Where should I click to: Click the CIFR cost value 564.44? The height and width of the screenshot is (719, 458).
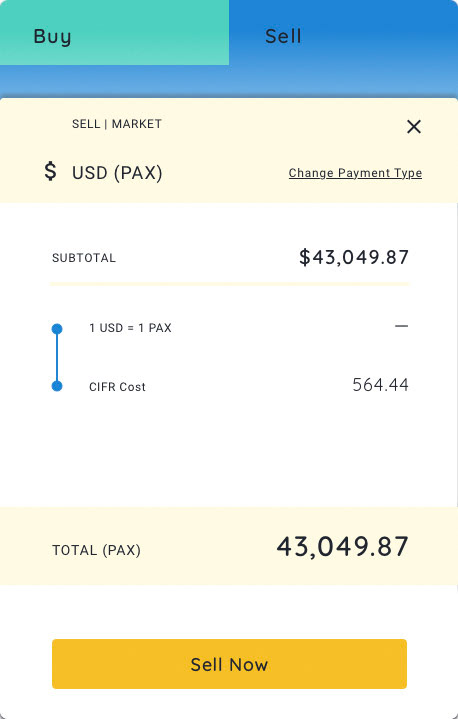click(x=380, y=385)
